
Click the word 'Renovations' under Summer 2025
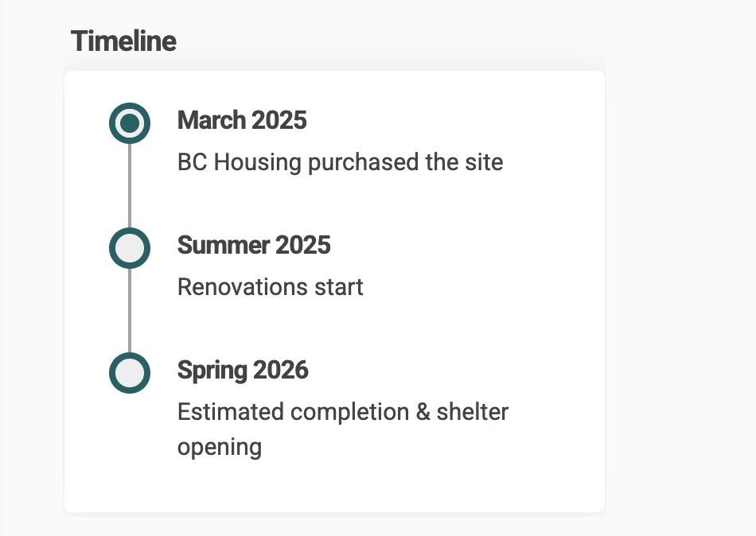[243, 287]
